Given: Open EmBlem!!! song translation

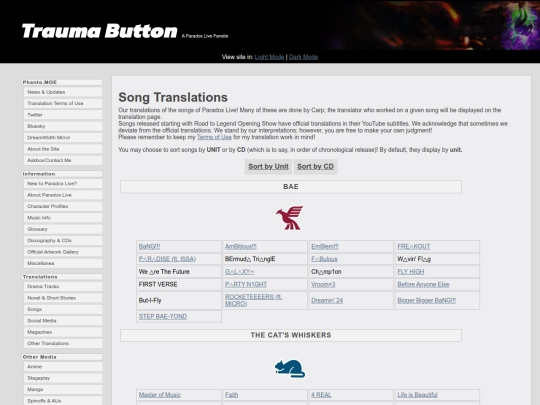Looking at the screenshot, I should 325,247.
